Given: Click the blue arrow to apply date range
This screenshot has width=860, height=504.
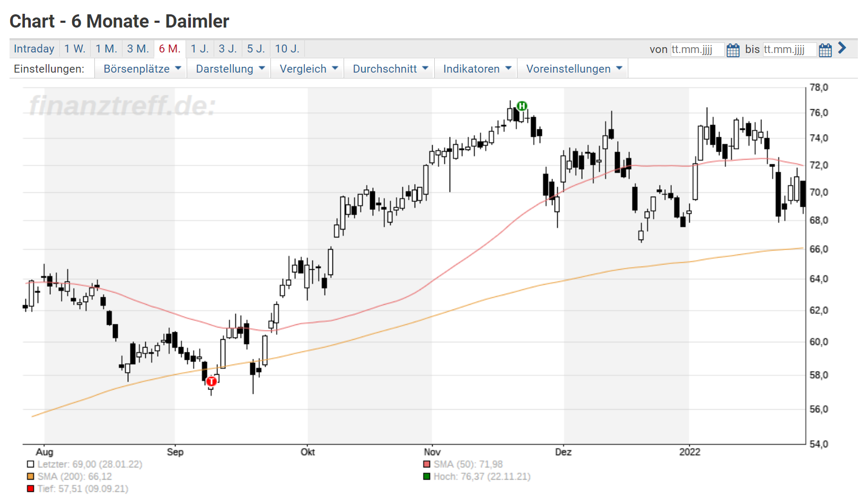Looking at the screenshot, I should (x=842, y=48).
